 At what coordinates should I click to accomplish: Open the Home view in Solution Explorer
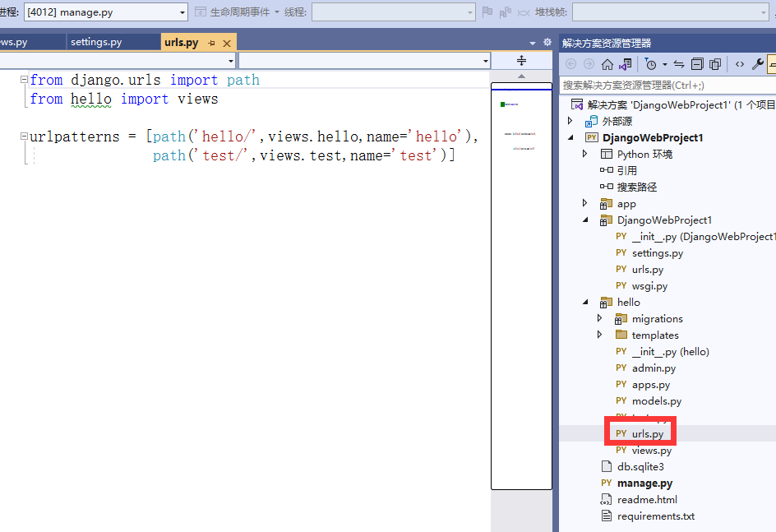[607, 64]
